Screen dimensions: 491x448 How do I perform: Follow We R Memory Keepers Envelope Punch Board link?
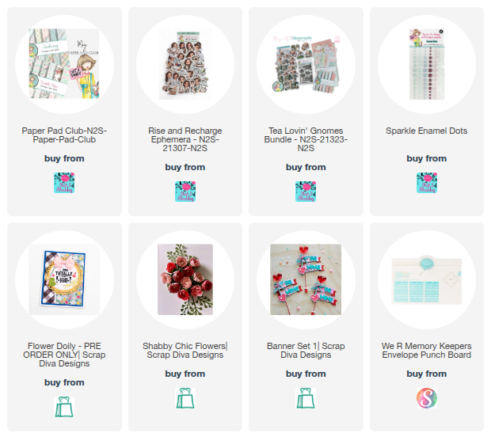click(427, 351)
